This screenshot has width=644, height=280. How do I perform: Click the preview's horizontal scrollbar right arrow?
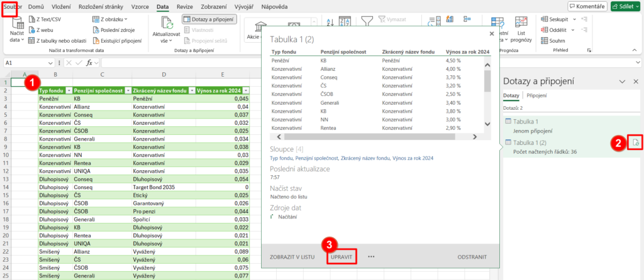click(474, 137)
